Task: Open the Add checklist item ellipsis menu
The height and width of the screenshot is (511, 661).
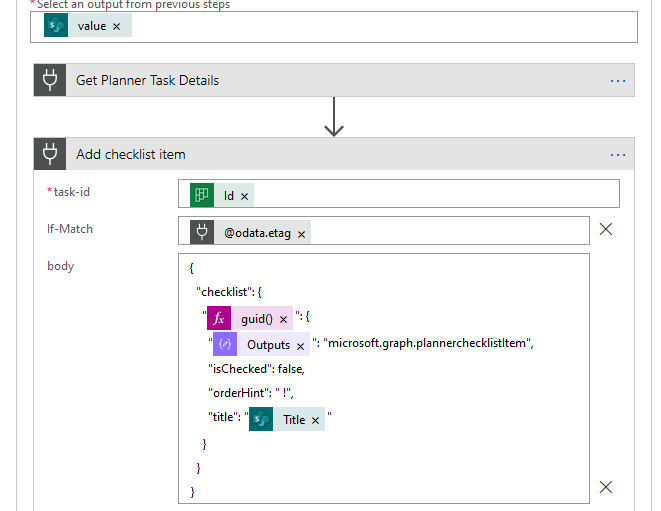Action: tap(617, 155)
